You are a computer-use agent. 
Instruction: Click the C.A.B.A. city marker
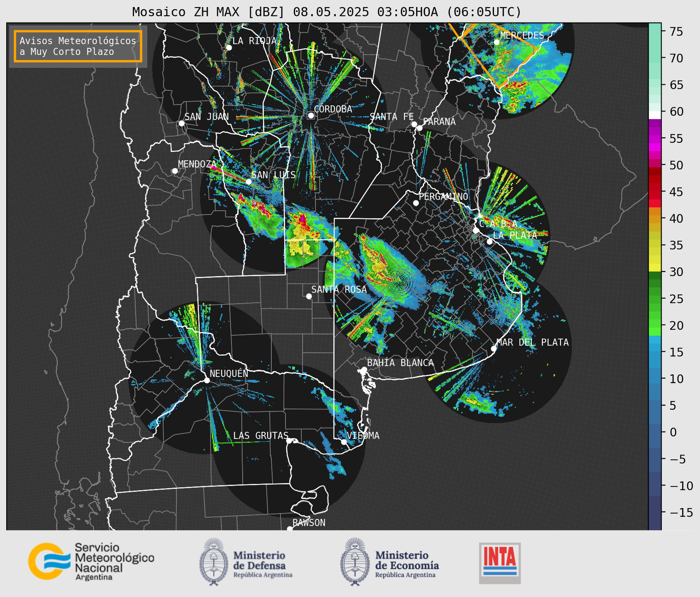476,230
